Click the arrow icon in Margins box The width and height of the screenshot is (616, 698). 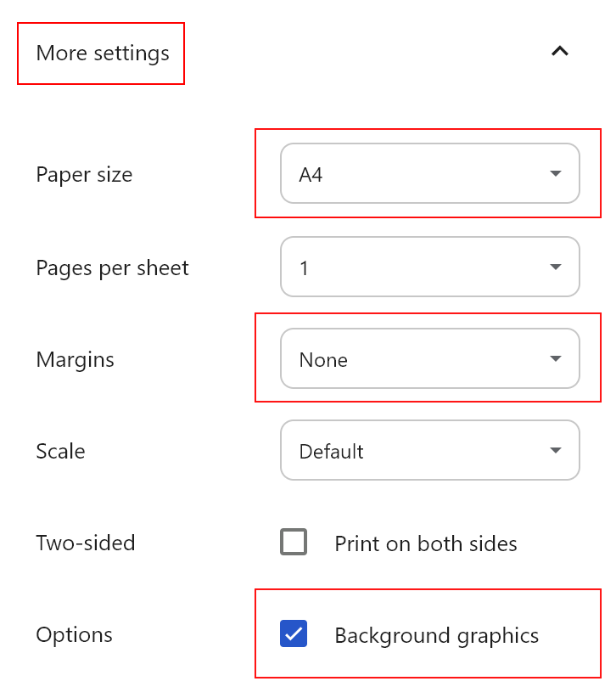tap(556, 359)
